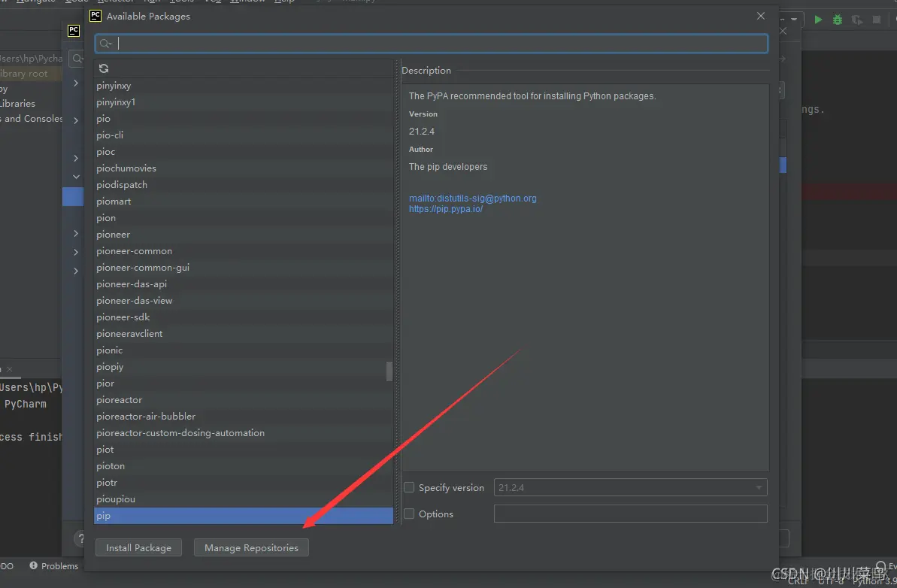This screenshot has width=897, height=588.
Task: Click the green Run icon in PyCharm toolbar
Action: pos(818,20)
